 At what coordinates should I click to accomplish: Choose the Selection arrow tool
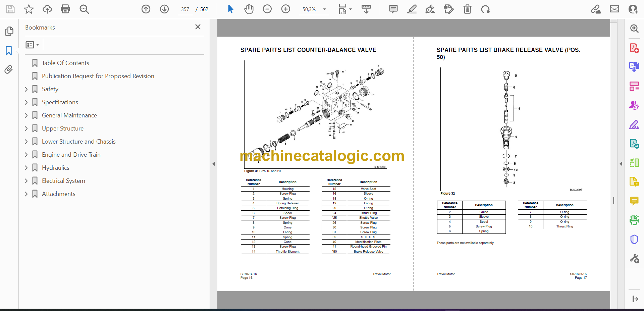click(x=230, y=9)
